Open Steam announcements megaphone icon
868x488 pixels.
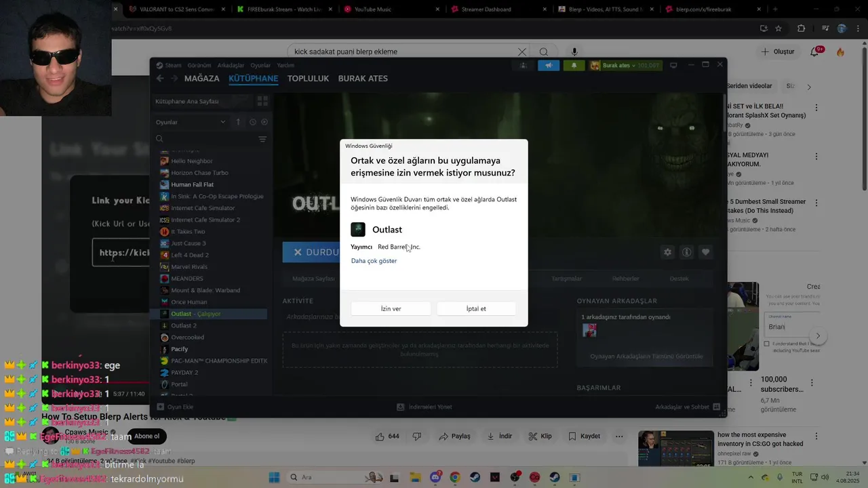coord(549,65)
